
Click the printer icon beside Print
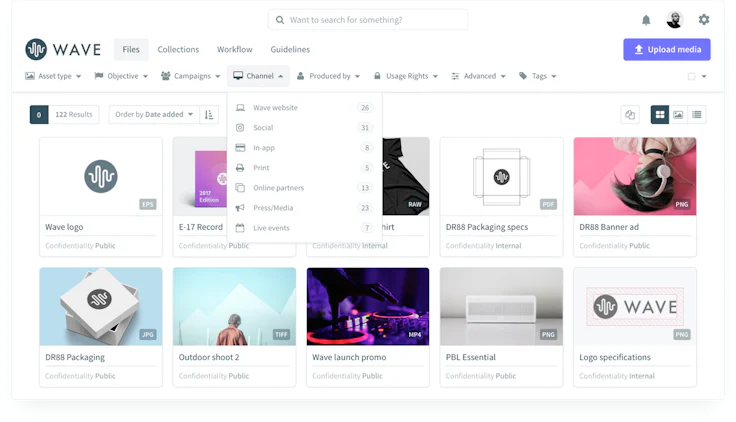[240, 168]
